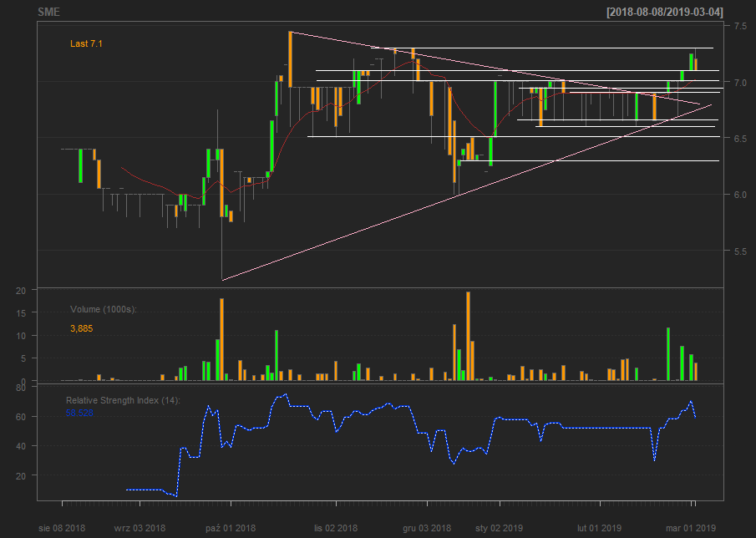Click the 'sty 02 2019' date label
The width and height of the screenshot is (756, 538).
pyautogui.click(x=500, y=528)
